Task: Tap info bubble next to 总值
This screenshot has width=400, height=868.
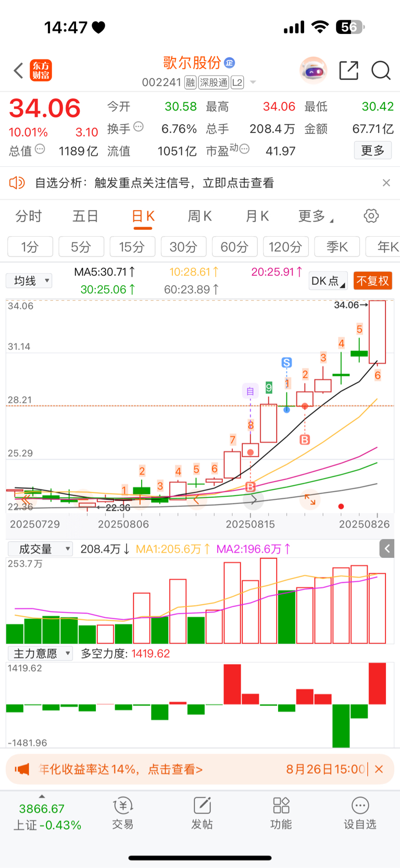Action: click(40, 149)
